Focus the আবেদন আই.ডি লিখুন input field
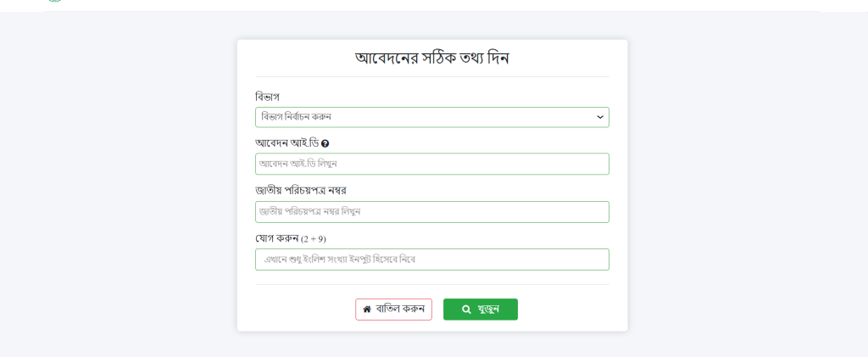This screenshot has height=357, width=868. click(431, 164)
